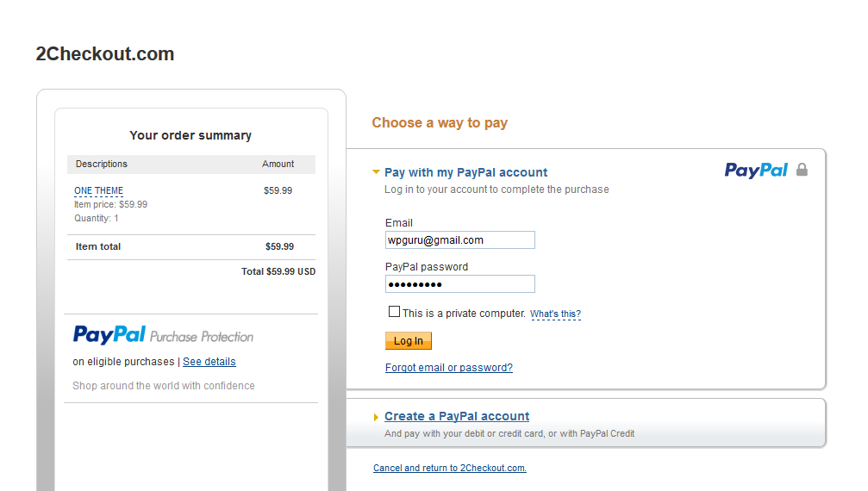Check the private computer checkbox

coord(394,312)
